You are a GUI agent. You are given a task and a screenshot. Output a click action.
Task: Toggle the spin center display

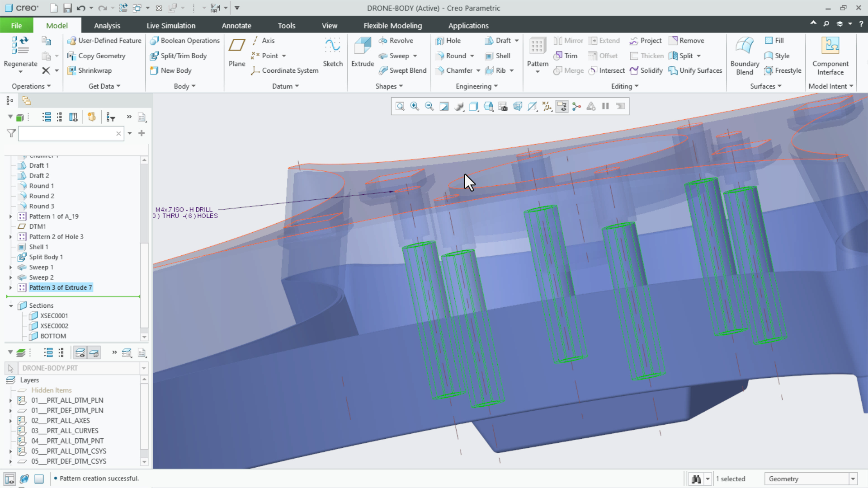click(576, 106)
